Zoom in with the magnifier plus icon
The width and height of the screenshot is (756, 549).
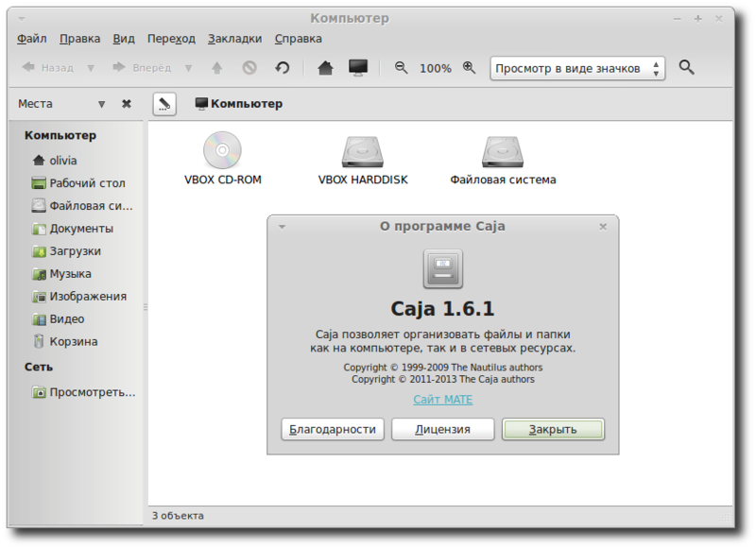(x=468, y=67)
